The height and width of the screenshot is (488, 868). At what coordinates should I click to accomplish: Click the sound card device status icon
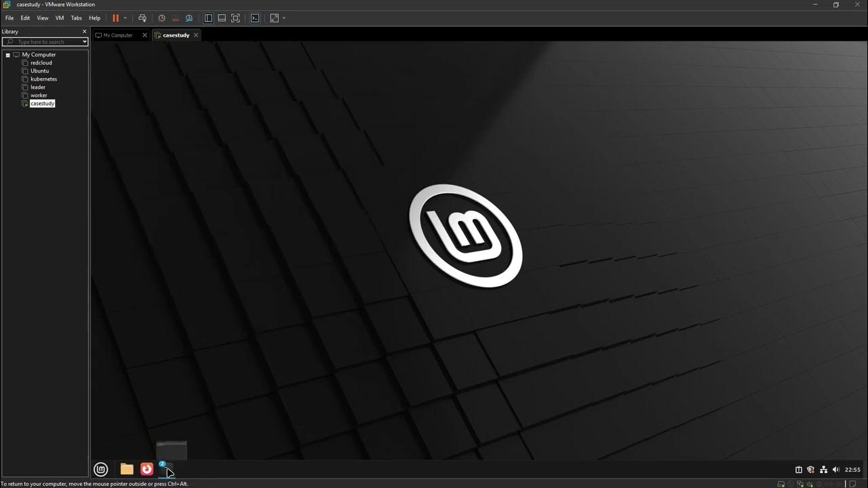tap(810, 484)
